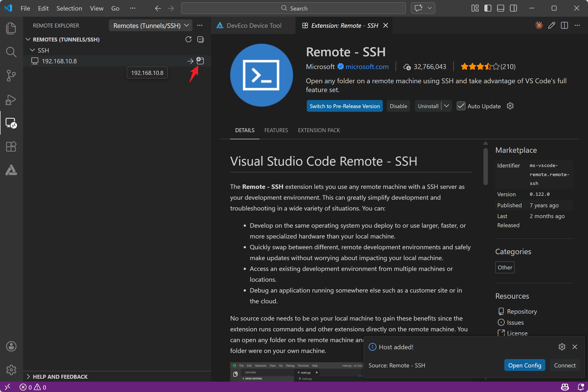Viewport: 588px width, 392px height.
Task: Select the DETAILS tab
Action: [x=244, y=130]
